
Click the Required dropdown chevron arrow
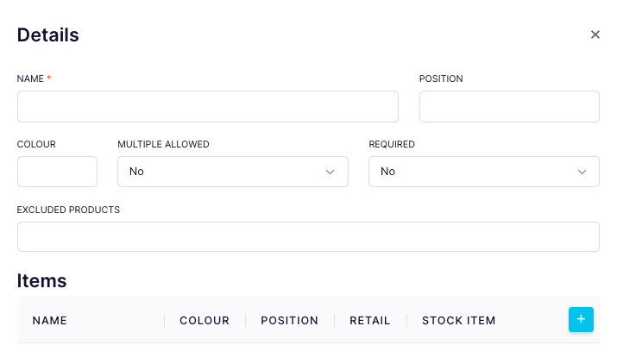point(582,172)
